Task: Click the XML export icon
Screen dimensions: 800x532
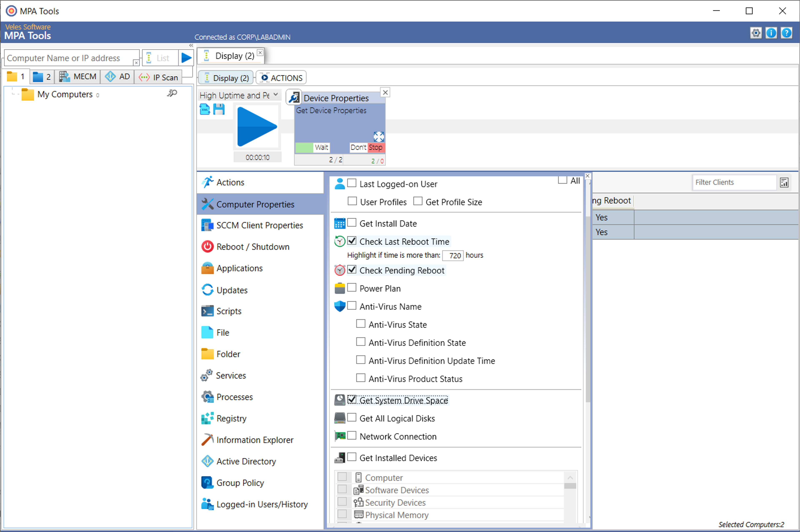Action: click(x=205, y=109)
